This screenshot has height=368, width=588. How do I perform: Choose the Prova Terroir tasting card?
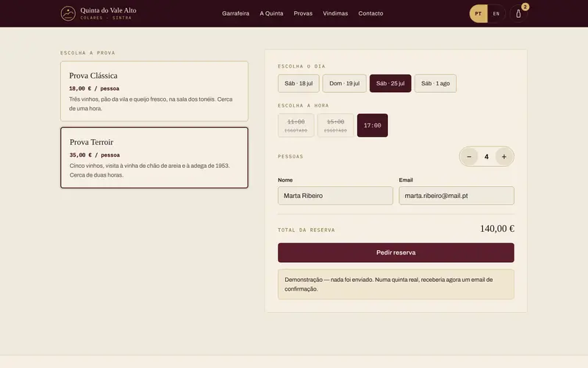154,158
